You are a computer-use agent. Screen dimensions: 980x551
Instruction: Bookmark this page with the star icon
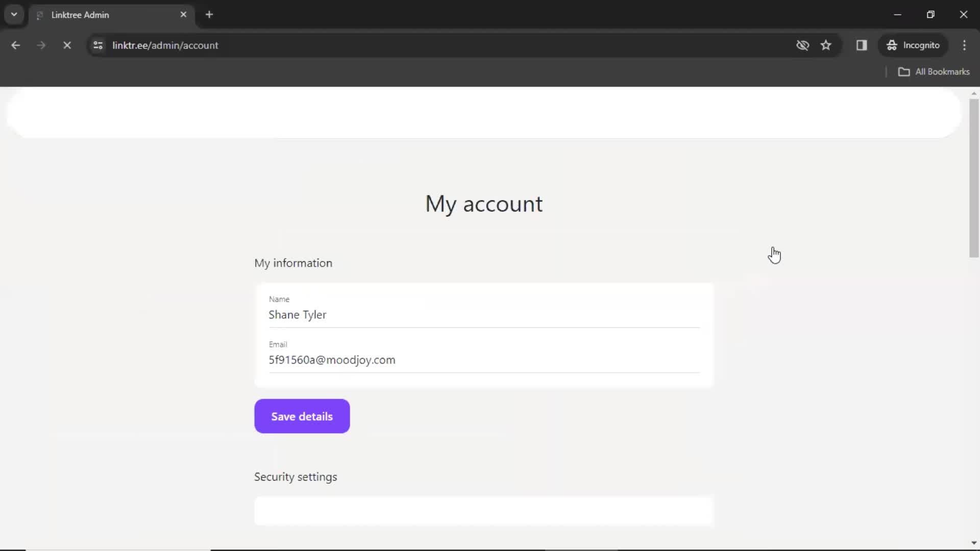[x=826, y=45]
